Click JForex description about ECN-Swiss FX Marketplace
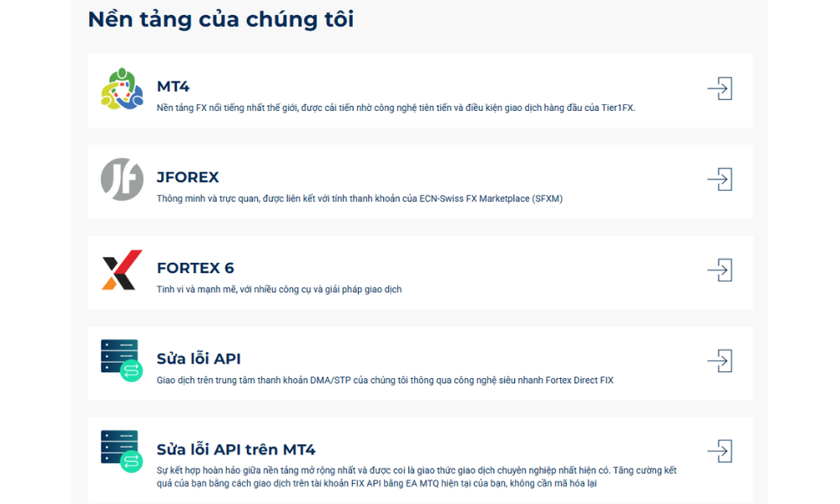This screenshot has height=504, width=840. [x=359, y=198]
